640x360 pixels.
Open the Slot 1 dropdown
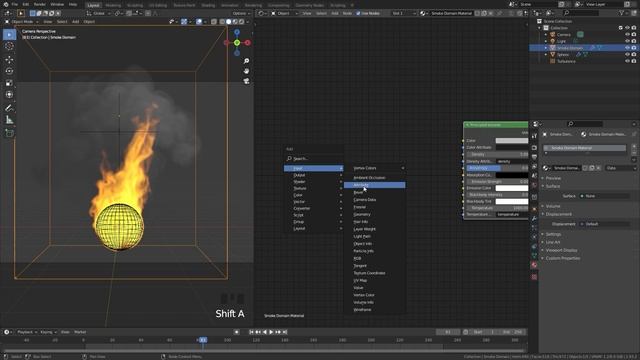click(x=403, y=13)
